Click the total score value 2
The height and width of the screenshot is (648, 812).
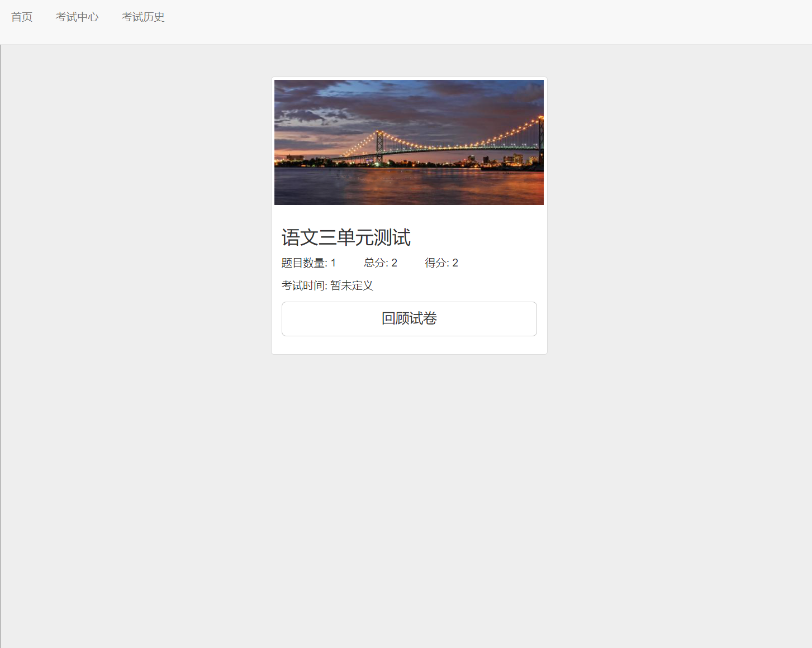point(394,263)
